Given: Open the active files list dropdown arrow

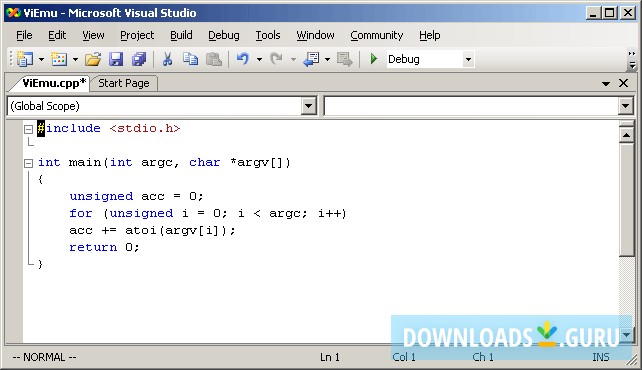Looking at the screenshot, I should 606,83.
